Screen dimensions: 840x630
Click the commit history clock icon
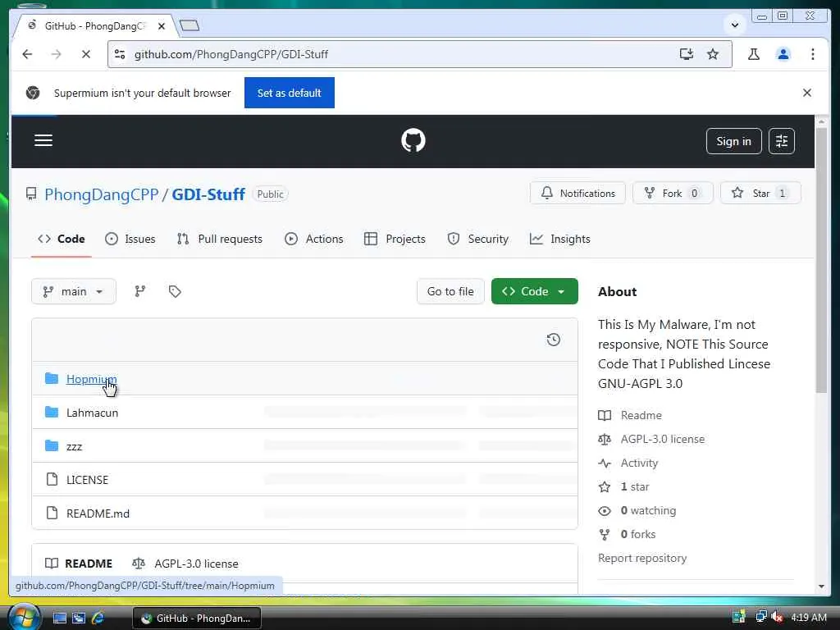[x=554, y=340]
